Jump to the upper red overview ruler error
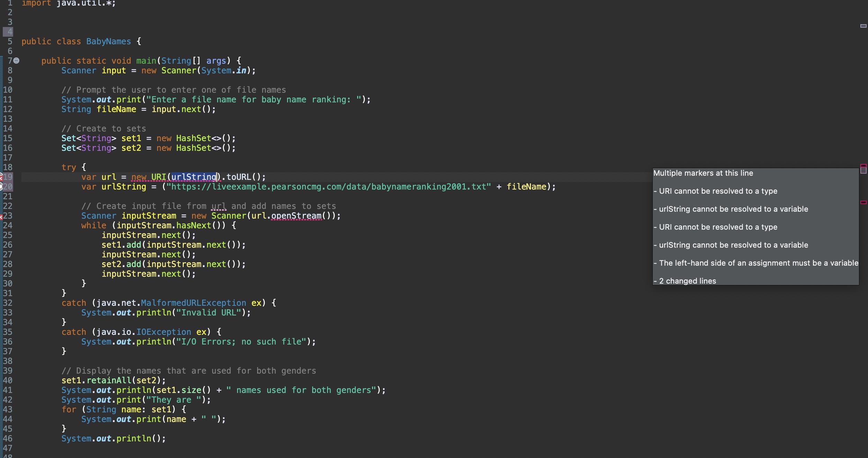 click(x=863, y=166)
